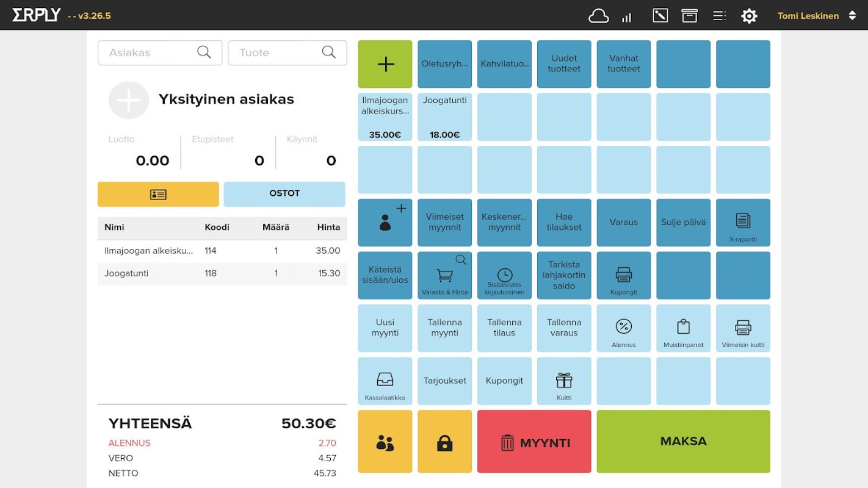The height and width of the screenshot is (488, 868).
Task: Open the Alennus percent discount tile
Action: [x=624, y=328]
